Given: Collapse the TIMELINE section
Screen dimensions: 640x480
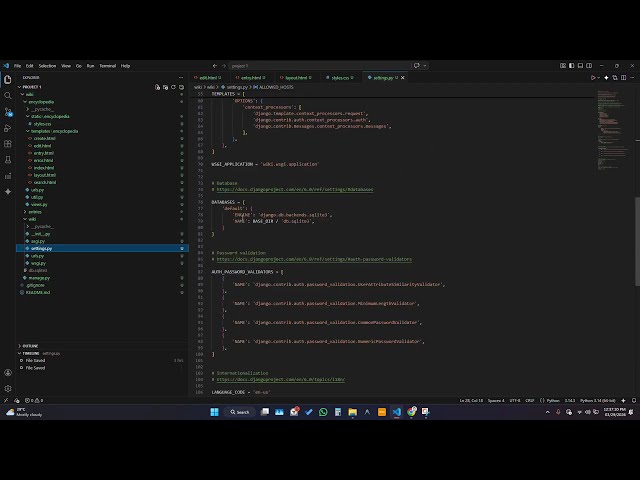Looking at the screenshot, I should coord(31,353).
